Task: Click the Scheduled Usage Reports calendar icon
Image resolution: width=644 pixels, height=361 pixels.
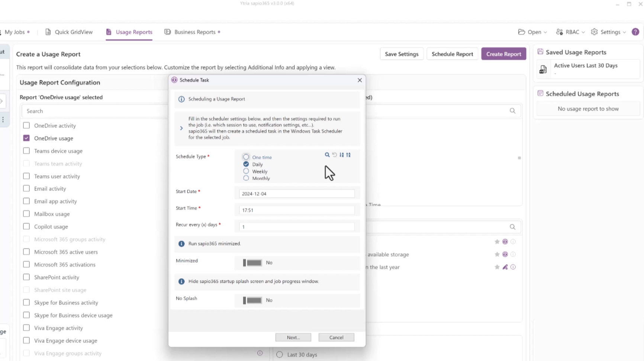Action: 540,93
